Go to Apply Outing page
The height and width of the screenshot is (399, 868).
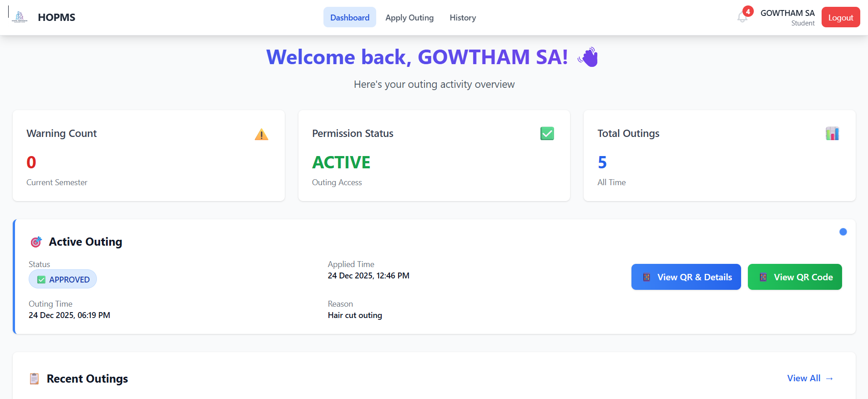pos(409,17)
